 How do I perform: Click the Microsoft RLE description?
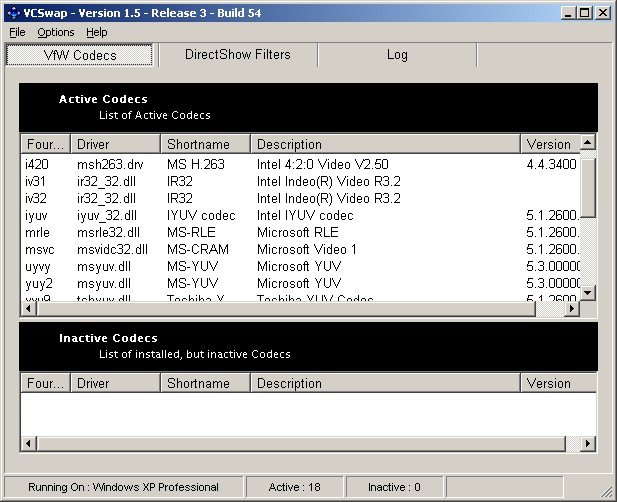pyautogui.click(x=297, y=233)
